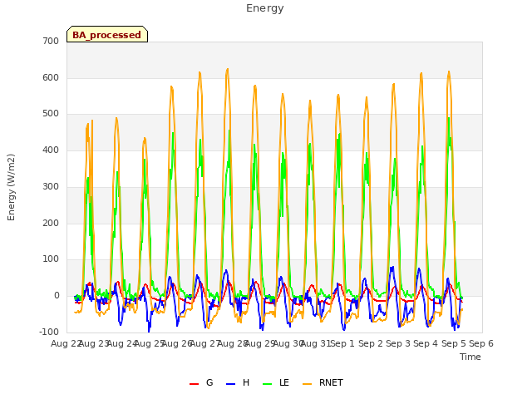The height and width of the screenshot is (399, 532).
Task: Click the Sep 3 x-axis date label
Action: pos(398,343)
